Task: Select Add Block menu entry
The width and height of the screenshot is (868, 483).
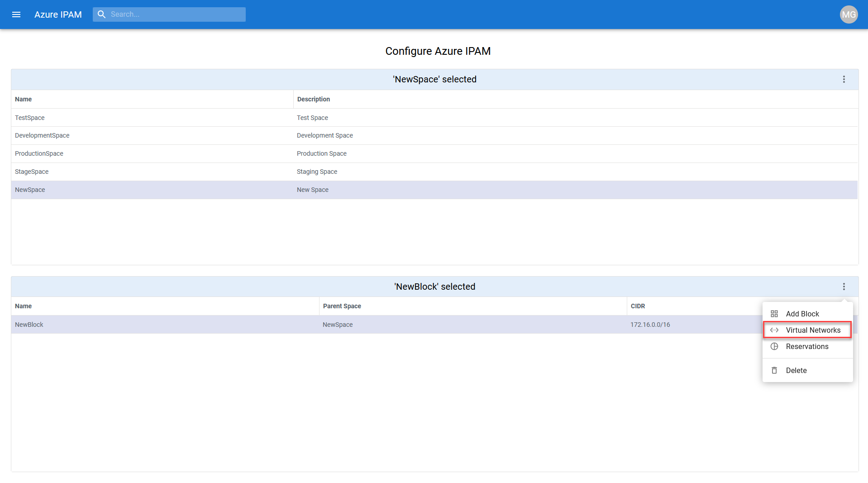Action: pos(807,314)
